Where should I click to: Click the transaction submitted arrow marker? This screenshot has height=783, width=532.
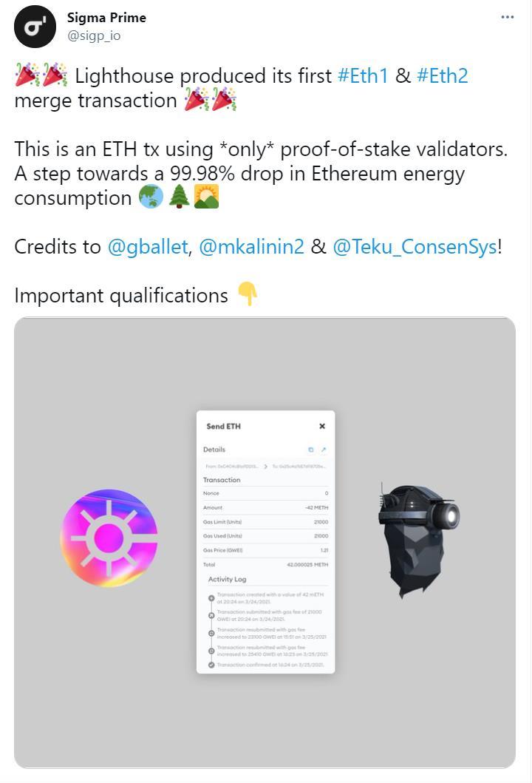pos(211,614)
